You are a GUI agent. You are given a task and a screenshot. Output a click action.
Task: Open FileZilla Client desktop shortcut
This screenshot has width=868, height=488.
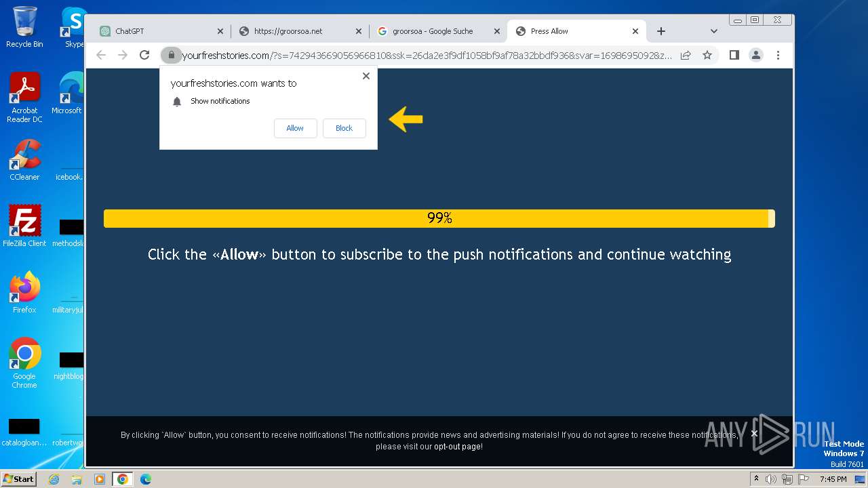[24, 226]
